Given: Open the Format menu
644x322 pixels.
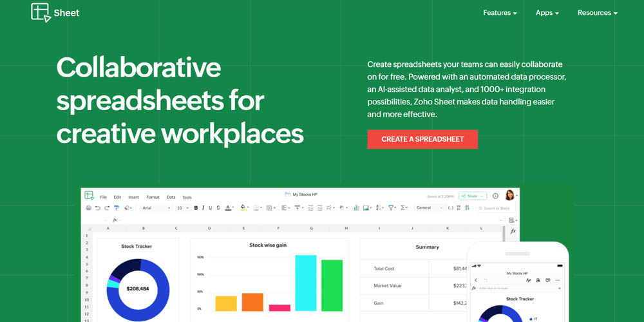Looking at the screenshot, I should click(153, 197).
